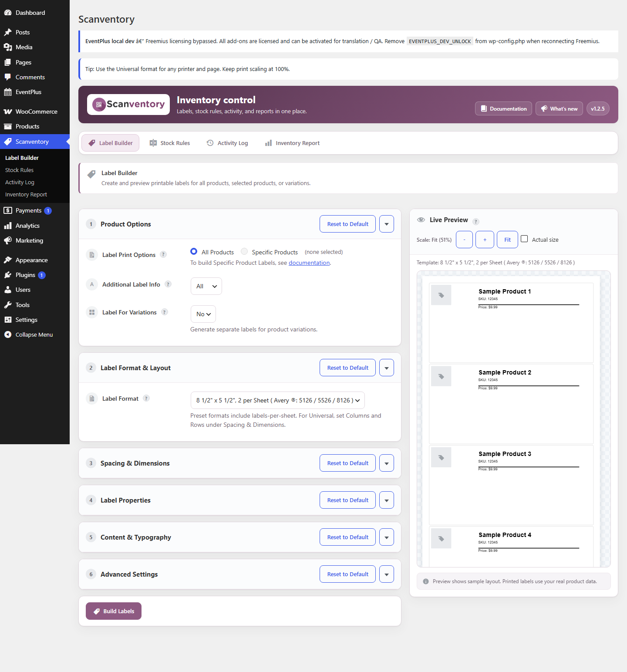Click the Sample Product 3 label preview

click(x=511, y=485)
